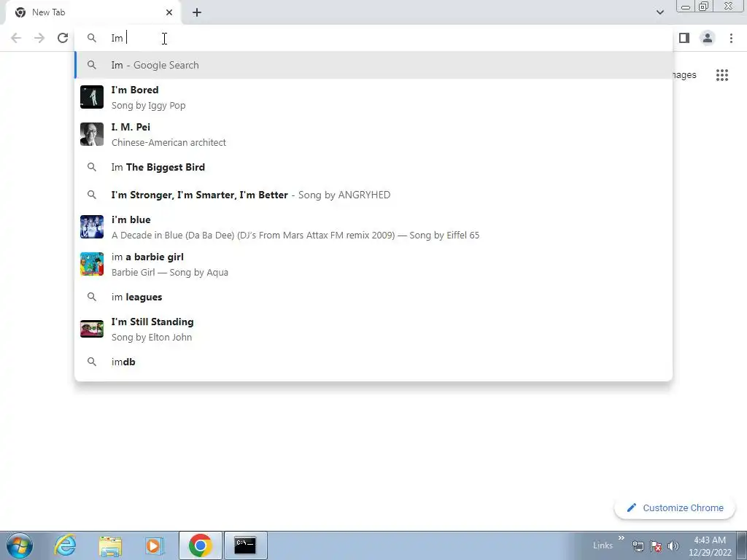The height and width of the screenshot is (560, 747).
Task: Launch Internet Explorer from the taskbar
Action: pos(65,545)
